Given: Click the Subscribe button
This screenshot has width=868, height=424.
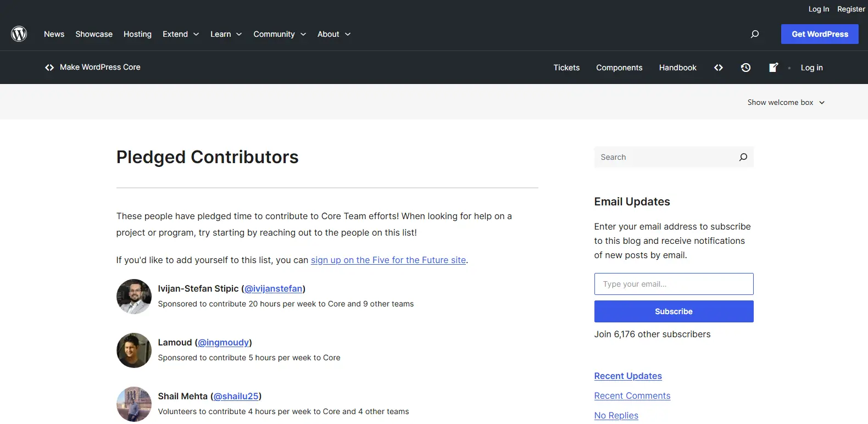Looking at the screenshot, I should [x=674, y=311].
